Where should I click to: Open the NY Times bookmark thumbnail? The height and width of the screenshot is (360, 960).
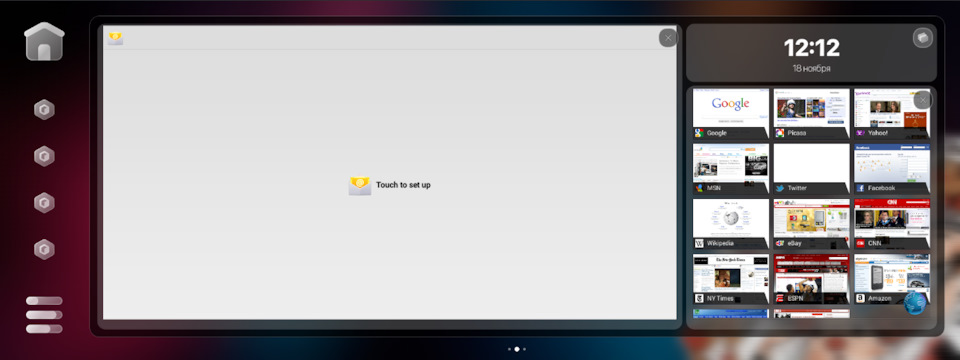(x=730, y=279)
